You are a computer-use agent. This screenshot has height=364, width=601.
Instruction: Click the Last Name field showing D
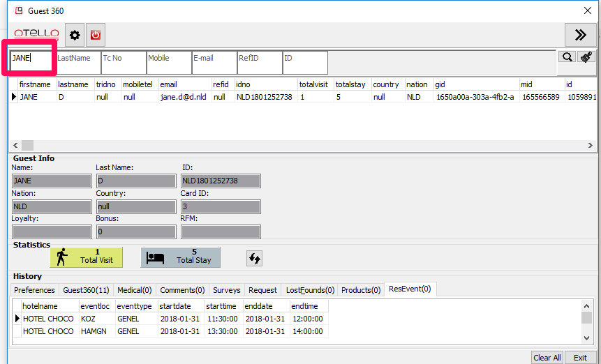(x=136, y=181)
